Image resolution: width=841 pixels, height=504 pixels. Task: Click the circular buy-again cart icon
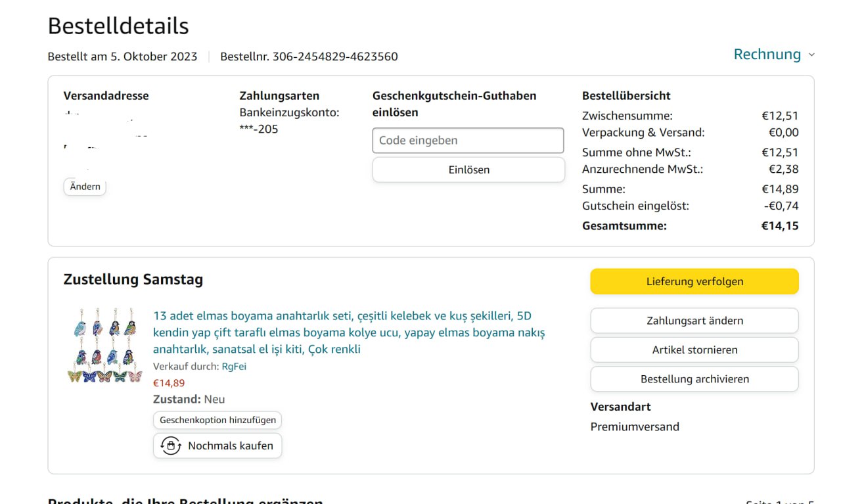pyautogui.click(x=171, y=446)
